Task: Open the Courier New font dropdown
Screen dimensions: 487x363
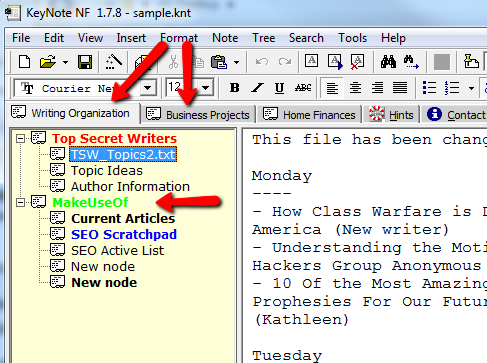Action: [147, 88]
